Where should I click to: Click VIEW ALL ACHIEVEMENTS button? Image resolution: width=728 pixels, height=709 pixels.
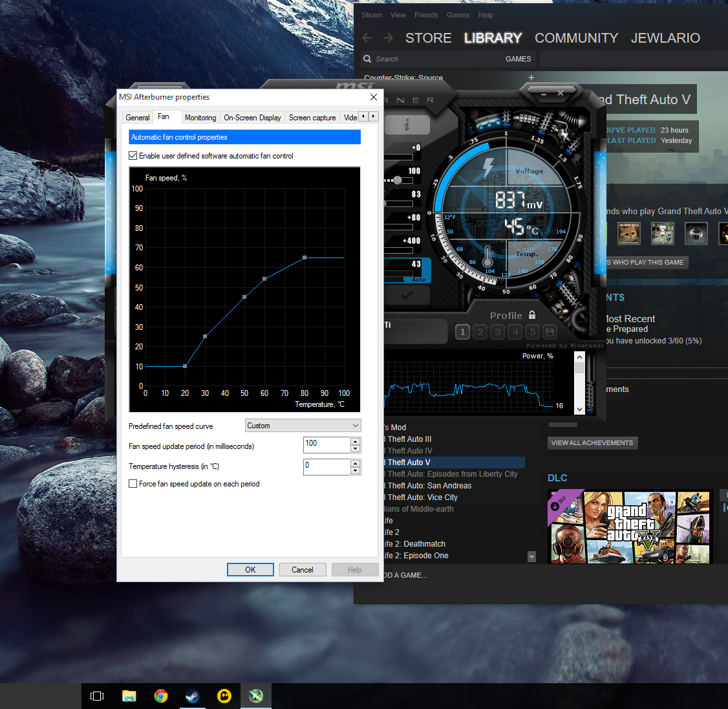coord(592,442)
